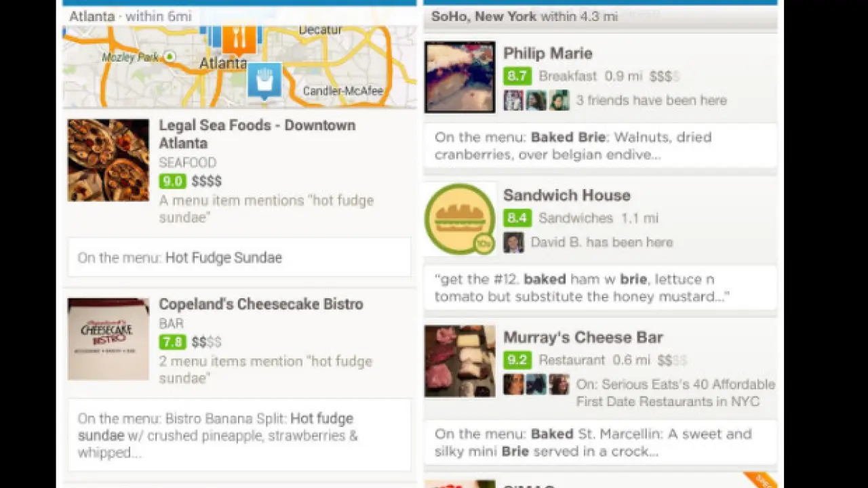Tap the Atlanta within 6mi location bar
Image resolution: width=868 pixels, height=488 pixels.
239,16
